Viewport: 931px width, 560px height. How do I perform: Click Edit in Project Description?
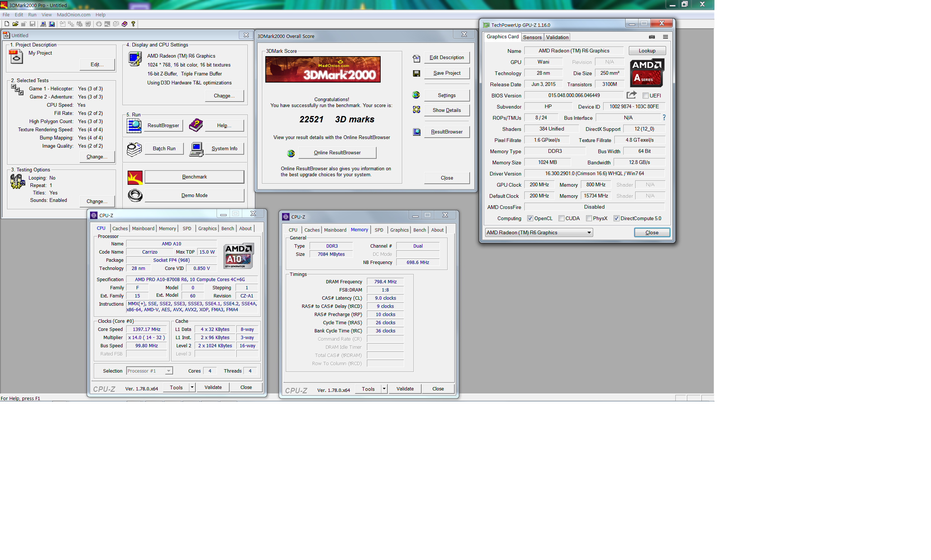click(x=97, y=65)
